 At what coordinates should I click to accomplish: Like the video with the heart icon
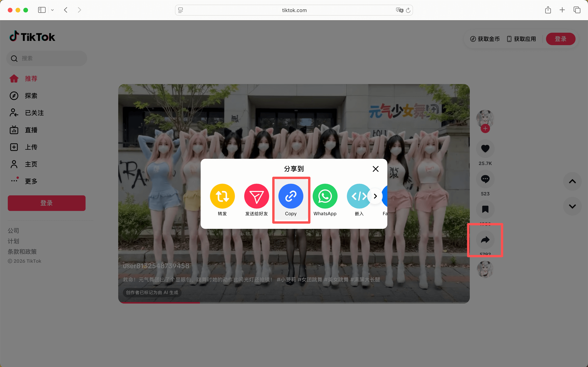point(485,148)
